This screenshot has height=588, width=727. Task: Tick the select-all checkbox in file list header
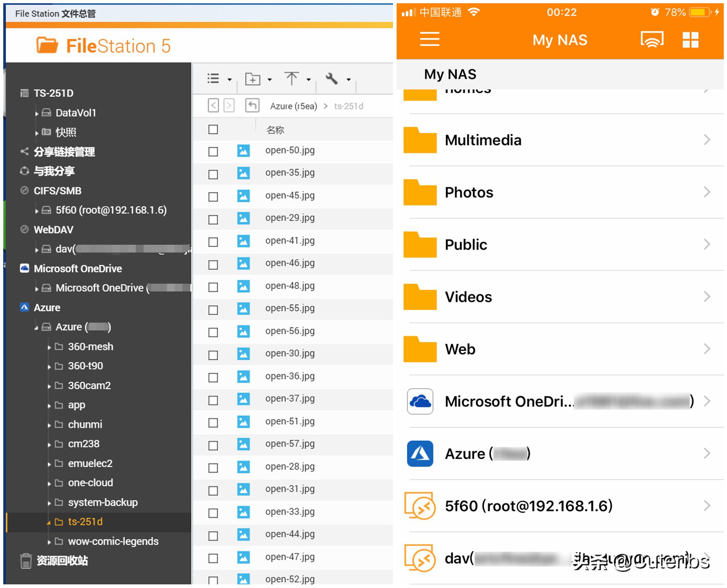213,129
